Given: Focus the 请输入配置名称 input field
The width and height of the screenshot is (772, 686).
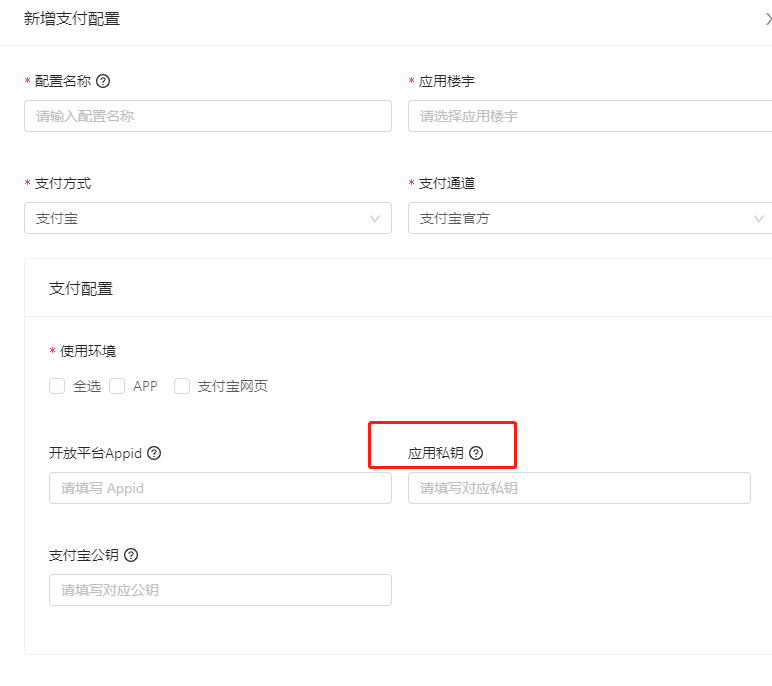Looking at the screenshot, I should (x=207, y=116).
